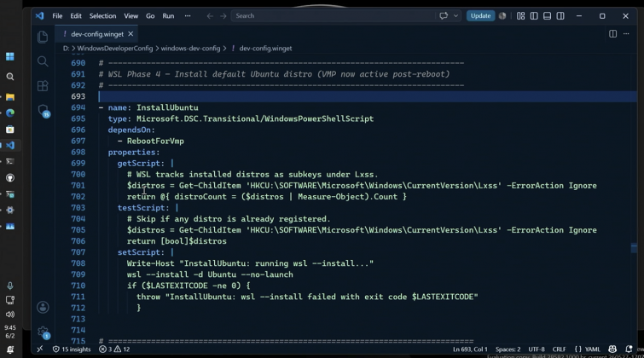The image size is (644, 358).
Task: Open Windows Start button on taskbar
Action: 10,56
